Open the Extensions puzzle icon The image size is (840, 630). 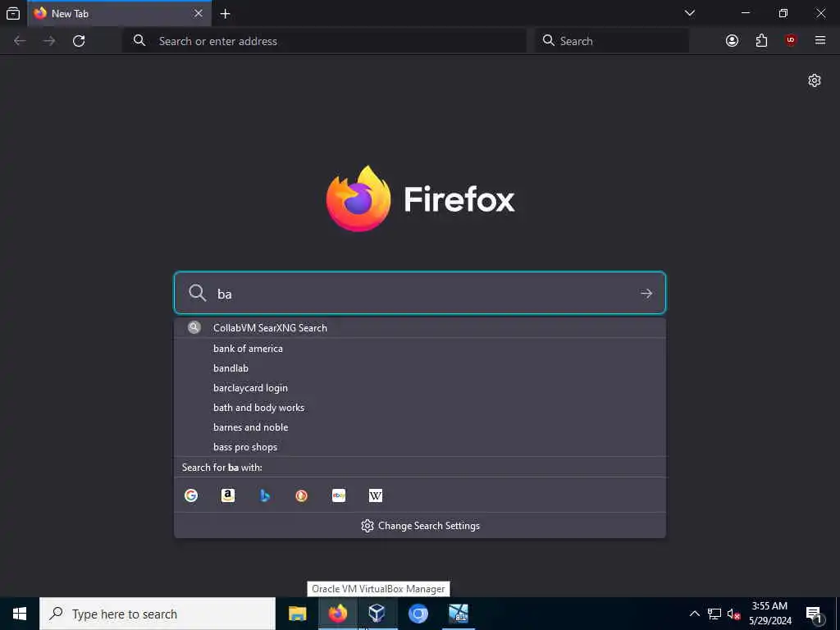pyautogui.click(x=761, y=41)
